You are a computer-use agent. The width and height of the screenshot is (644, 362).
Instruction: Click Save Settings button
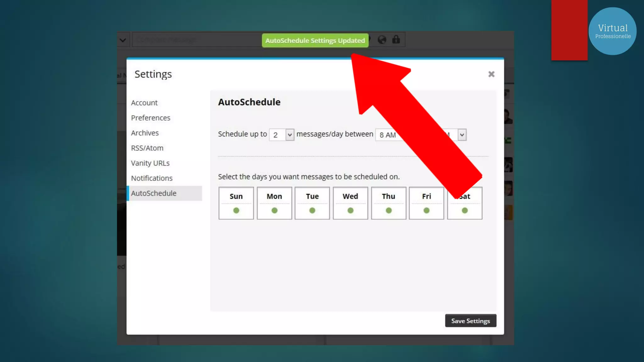tap(470, 321)
